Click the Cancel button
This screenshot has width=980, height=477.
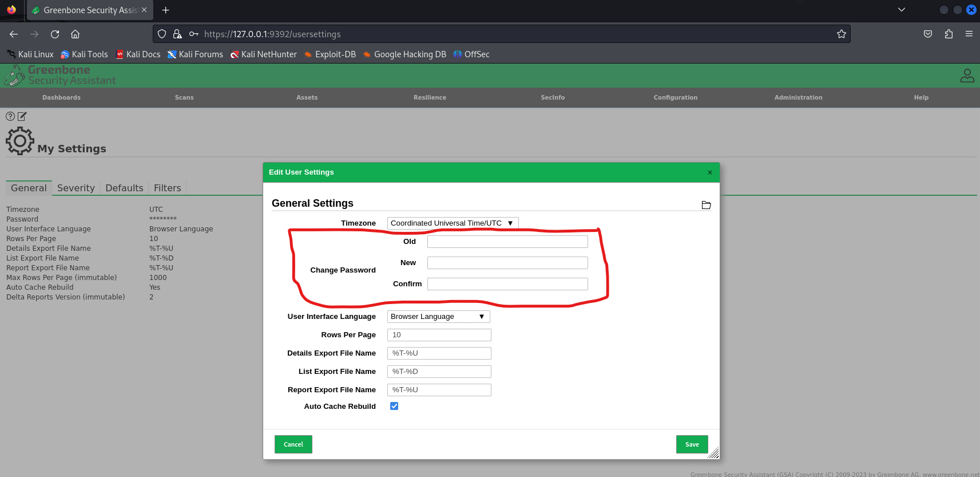tap(293, 444)
